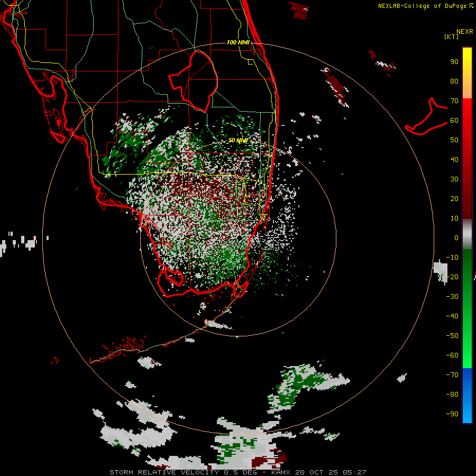Click the -20 value on the velocity scale
This screenshot has width=476, height=476.
coord(452,277)
